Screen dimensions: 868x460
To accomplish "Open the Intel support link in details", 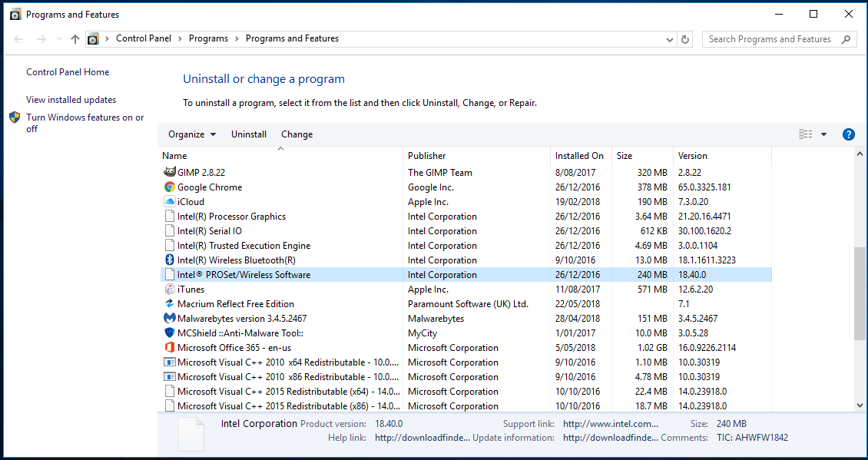I will [x=611, y=424].
